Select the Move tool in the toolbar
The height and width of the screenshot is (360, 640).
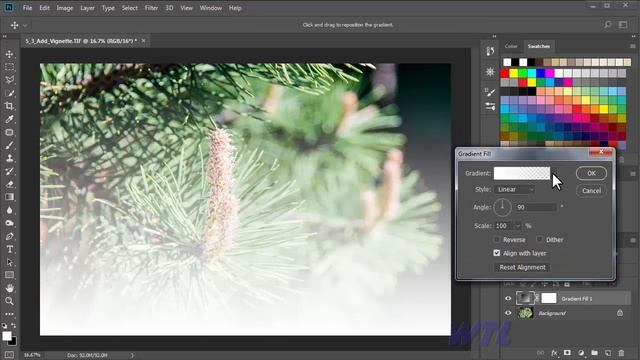coord(9,54)
